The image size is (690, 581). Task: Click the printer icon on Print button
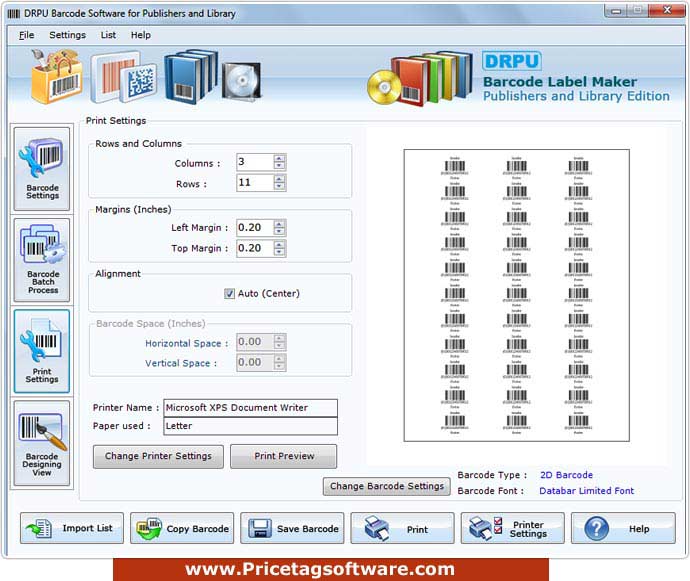pyautogui.click(x=377, y=528)
